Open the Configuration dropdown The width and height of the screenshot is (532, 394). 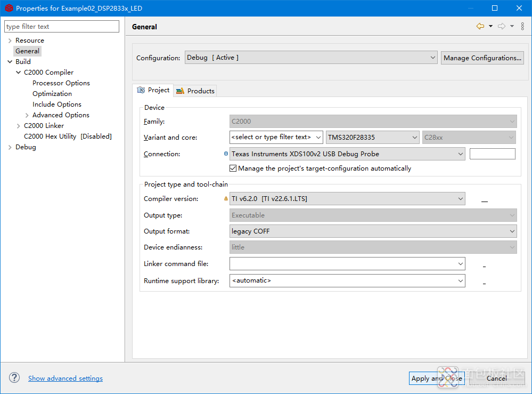[x=311, y=58]
